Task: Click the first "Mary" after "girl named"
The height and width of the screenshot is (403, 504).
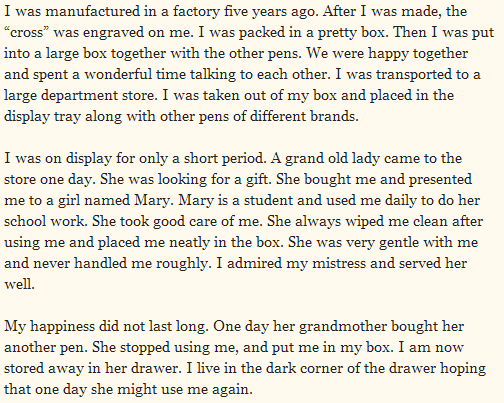Action: click(154, 201)
